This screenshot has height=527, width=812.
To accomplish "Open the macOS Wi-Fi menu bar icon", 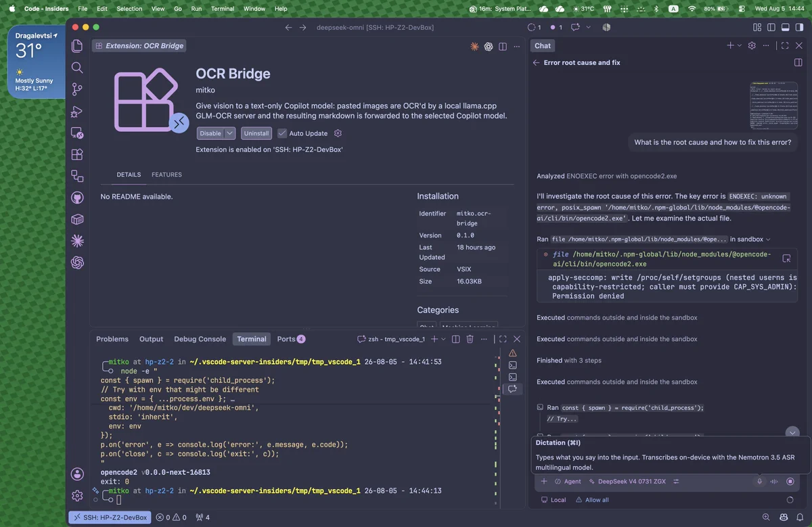I will pyautogui.click(x=692, y=9).
